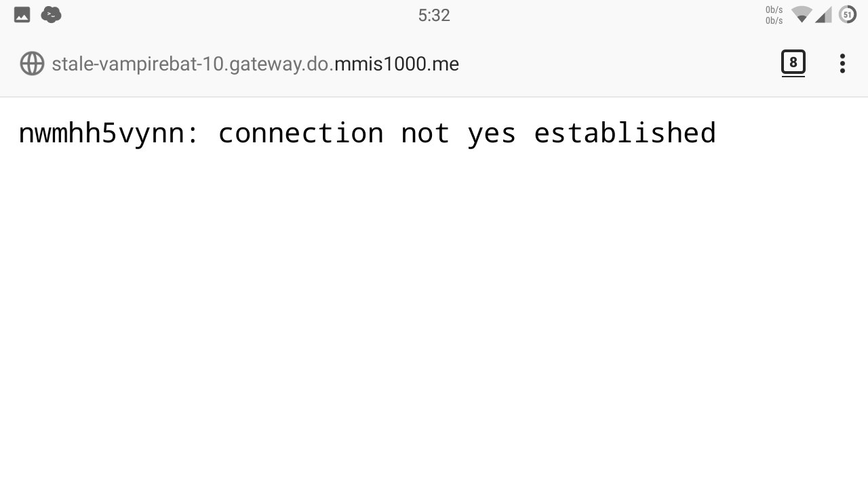Tap the mmis1000.me domain in the address
868x488 pixels.
click(397, 64)
